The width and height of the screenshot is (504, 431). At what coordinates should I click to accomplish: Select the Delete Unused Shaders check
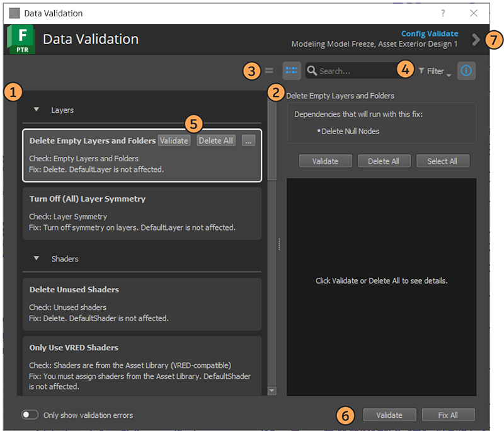pos(142,303)
